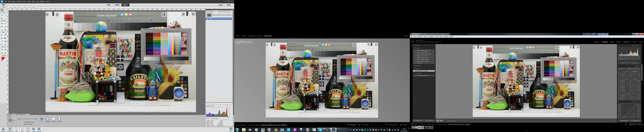Screen dimensions: 644x132
Task: Click the Zoom Out magnifier icon
Action: pos(14,120)
